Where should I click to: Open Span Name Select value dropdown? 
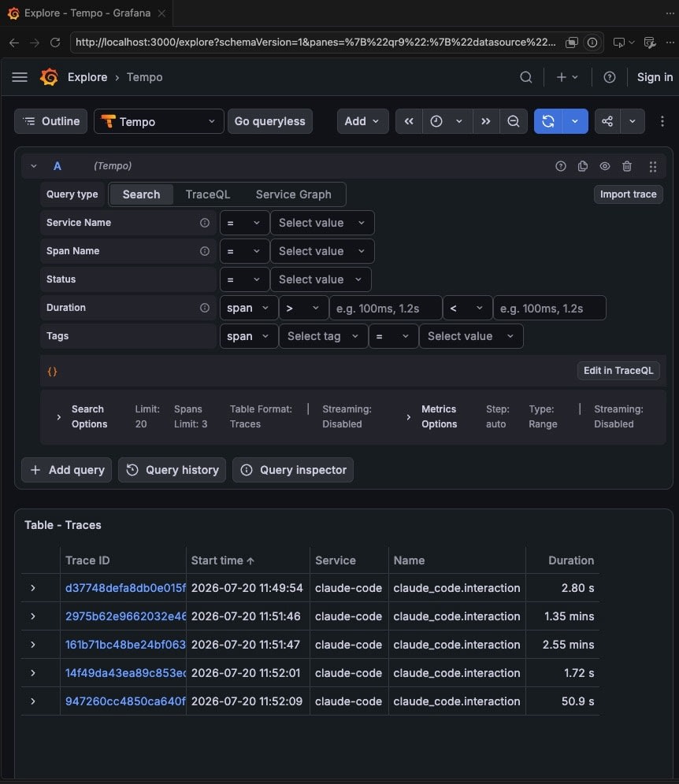click(x=322, y=251)
